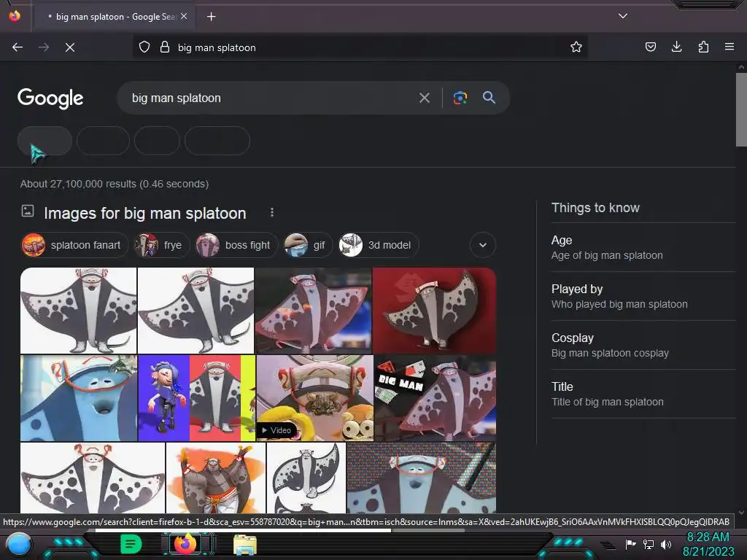Image resolution: width=747 pixels, height=560 pixels.
Task: Open the red-background Big Man image
Action: coord(435,311)
